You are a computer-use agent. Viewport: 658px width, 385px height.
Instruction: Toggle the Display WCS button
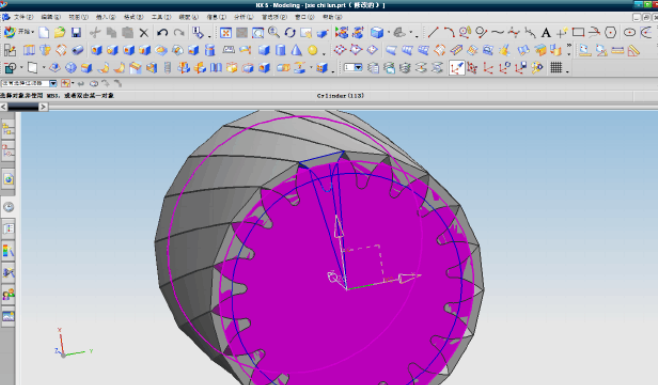tap(457, 68)
